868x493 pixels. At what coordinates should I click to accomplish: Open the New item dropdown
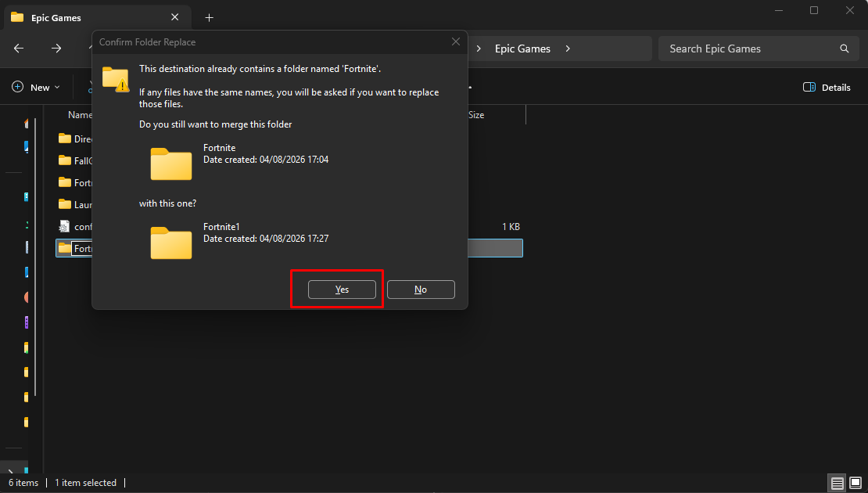(36, 88)
